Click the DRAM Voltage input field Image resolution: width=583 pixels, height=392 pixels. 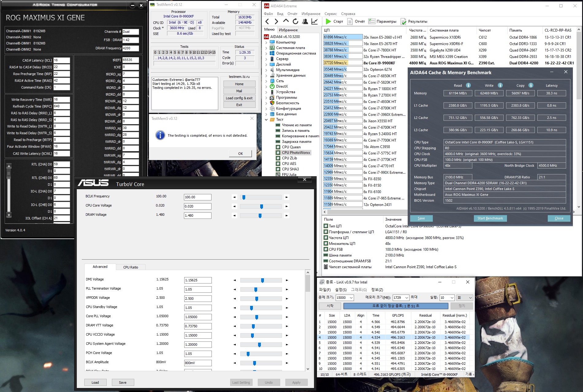(197, 215)
